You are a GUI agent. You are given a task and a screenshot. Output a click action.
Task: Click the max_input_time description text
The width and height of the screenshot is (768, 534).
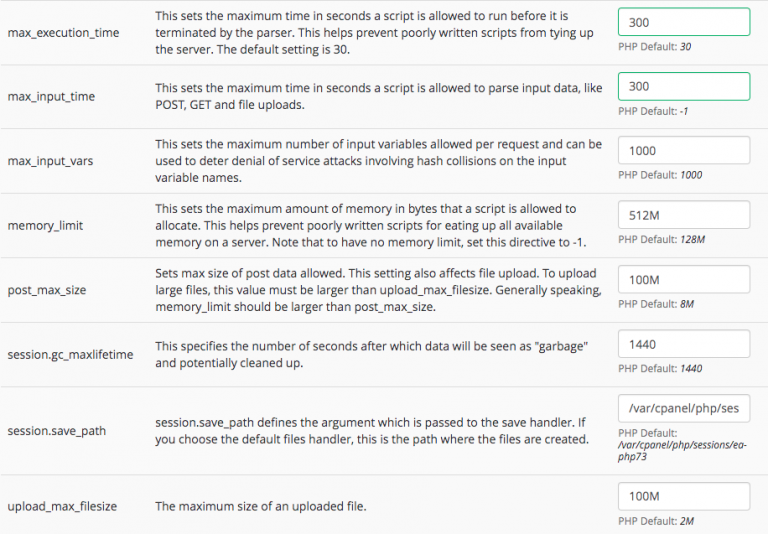[378, 97]
